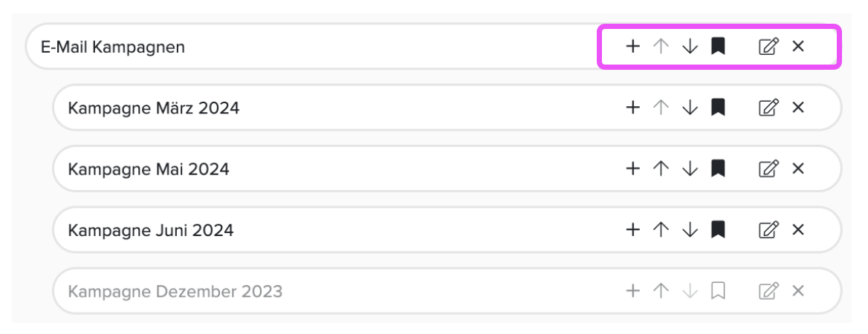Image resolution: width=868 pixels, height=334 pixels.
Task: Toggle bookmark on Kampagne März 2024
Action: click(x=718, y=108)
